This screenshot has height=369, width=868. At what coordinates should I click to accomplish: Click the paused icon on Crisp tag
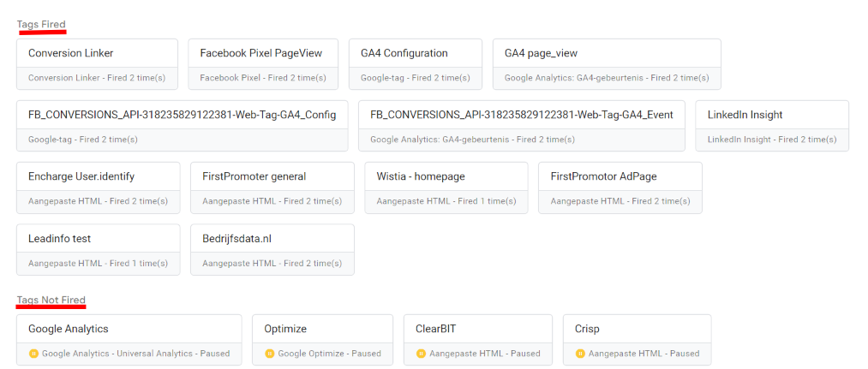[580, 353]
